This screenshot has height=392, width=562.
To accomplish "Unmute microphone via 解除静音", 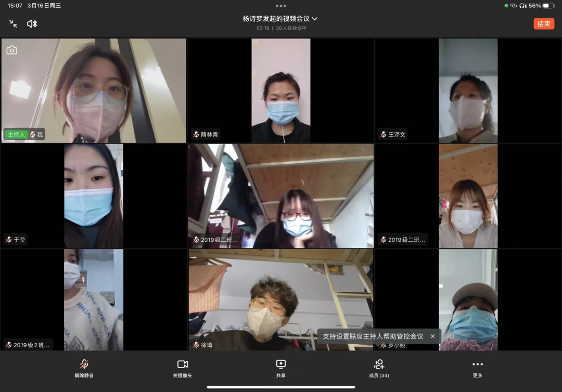I will (x=84, y=368).
